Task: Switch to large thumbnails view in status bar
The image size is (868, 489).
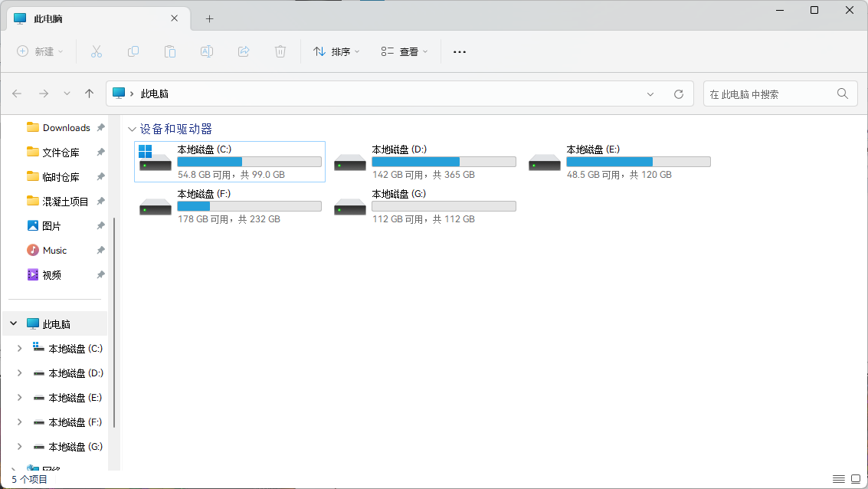Action: (856, 479)
